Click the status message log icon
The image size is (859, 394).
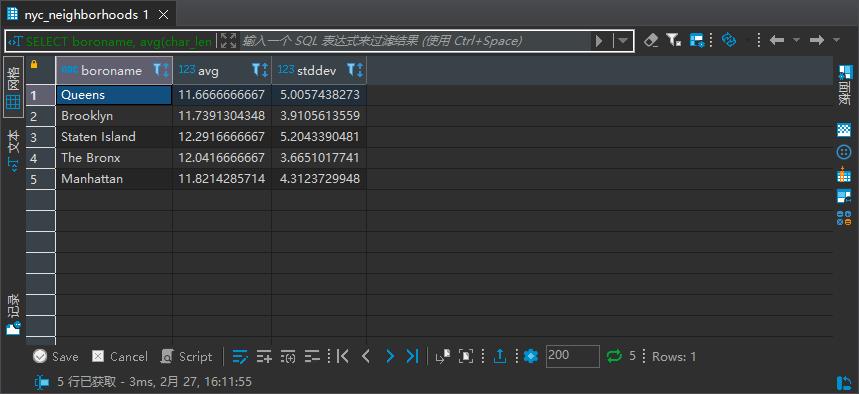click(42, 382)
